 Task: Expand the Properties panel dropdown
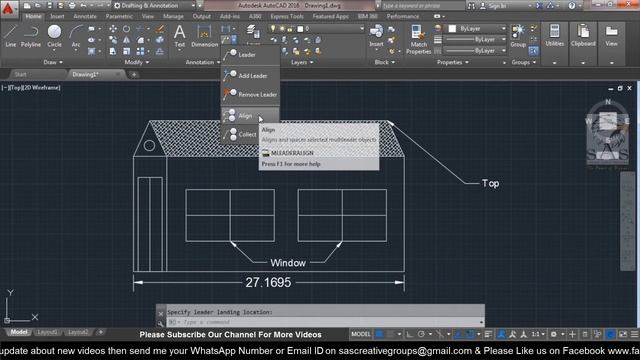click(x=453, y=62)
